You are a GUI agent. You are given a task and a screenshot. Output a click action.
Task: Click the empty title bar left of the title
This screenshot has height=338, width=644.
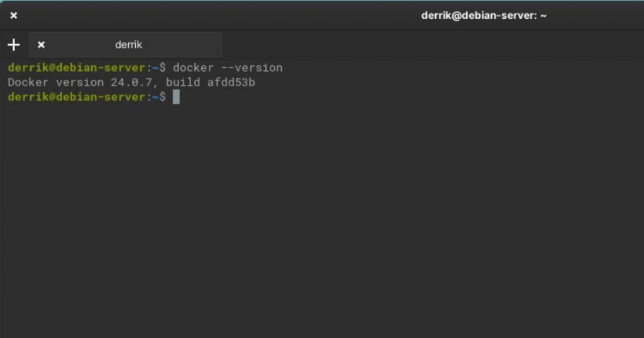coord(218,16)
